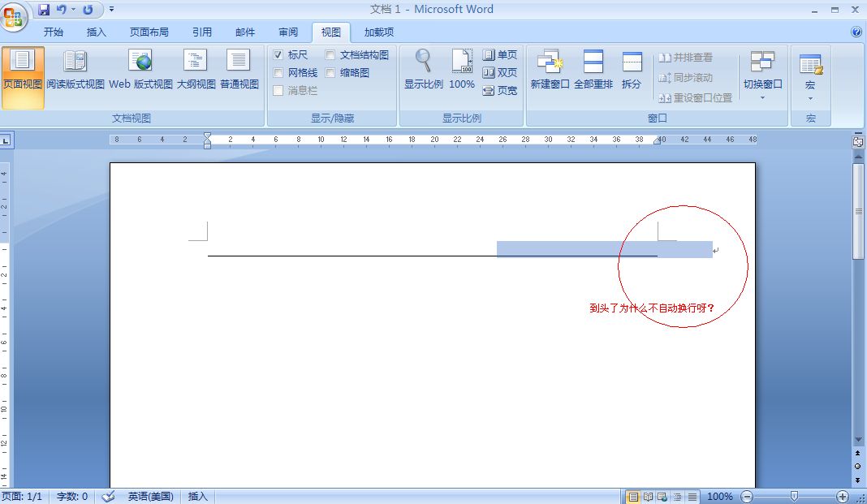
Task: Switch to 大纲视图 outline view
Action: point(196,70)
